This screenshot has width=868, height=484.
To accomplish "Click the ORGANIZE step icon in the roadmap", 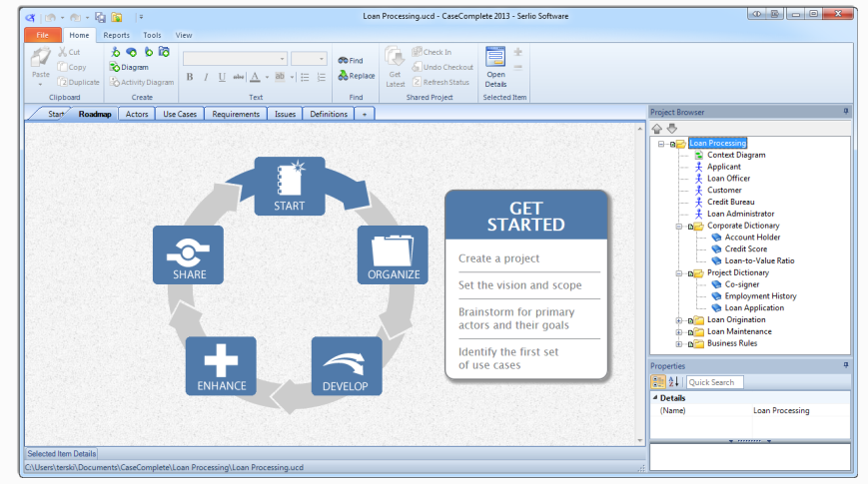I will pyautogui.click(x=393, y=254).
